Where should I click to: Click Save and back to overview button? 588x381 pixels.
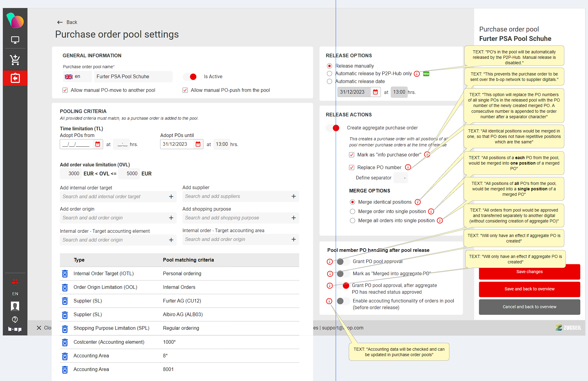(529, 289)
